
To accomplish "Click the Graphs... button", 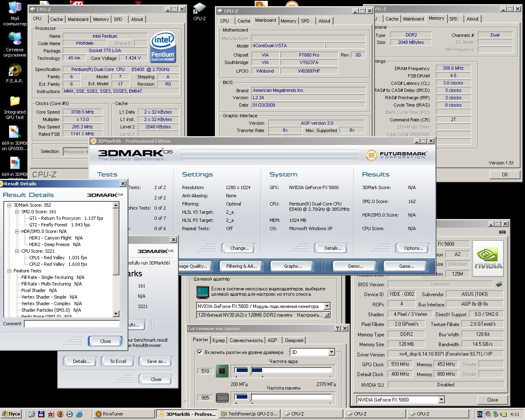I will click(292, 266).
